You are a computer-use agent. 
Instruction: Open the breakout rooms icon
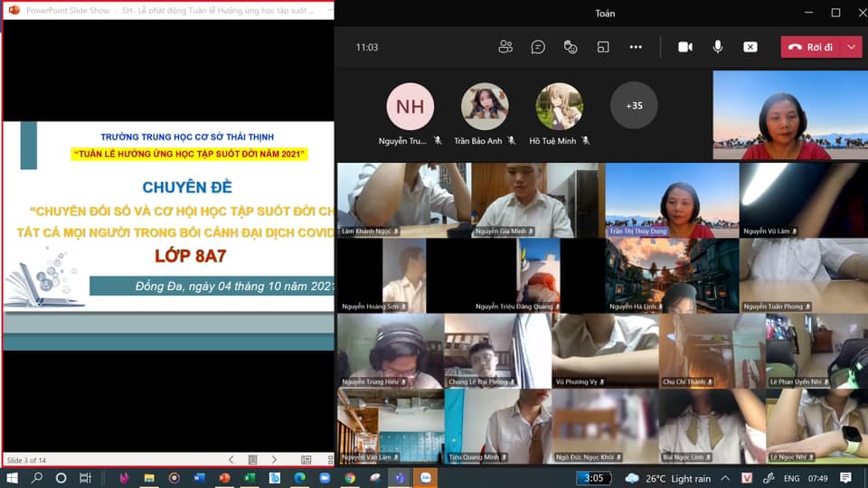[603, 47]
